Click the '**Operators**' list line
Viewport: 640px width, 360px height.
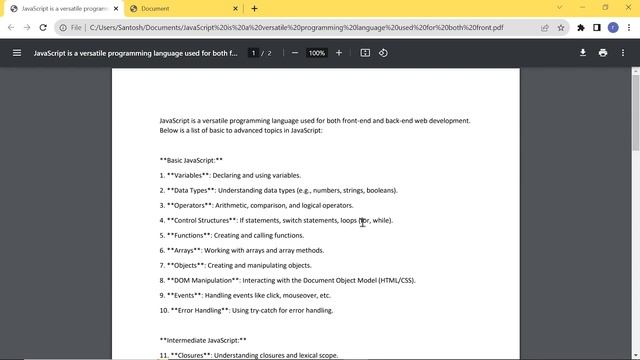pyautogui.click(x=256, y=205)
